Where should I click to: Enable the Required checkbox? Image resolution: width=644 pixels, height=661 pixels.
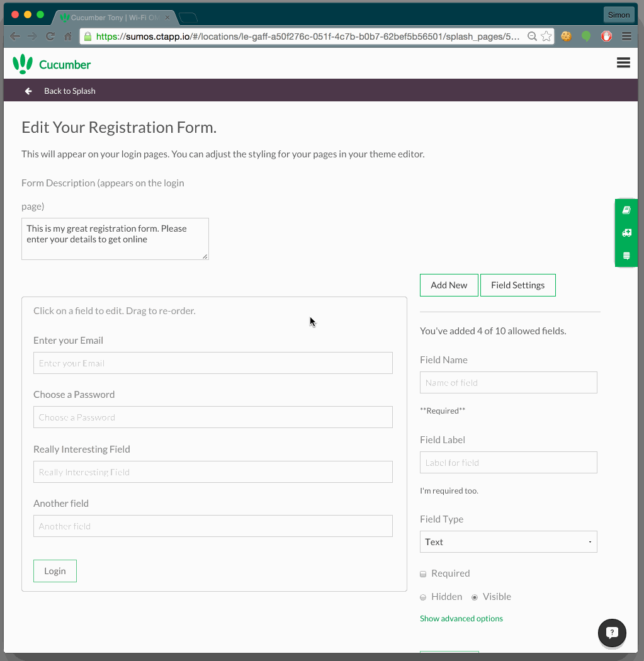(x=422, y=573)
